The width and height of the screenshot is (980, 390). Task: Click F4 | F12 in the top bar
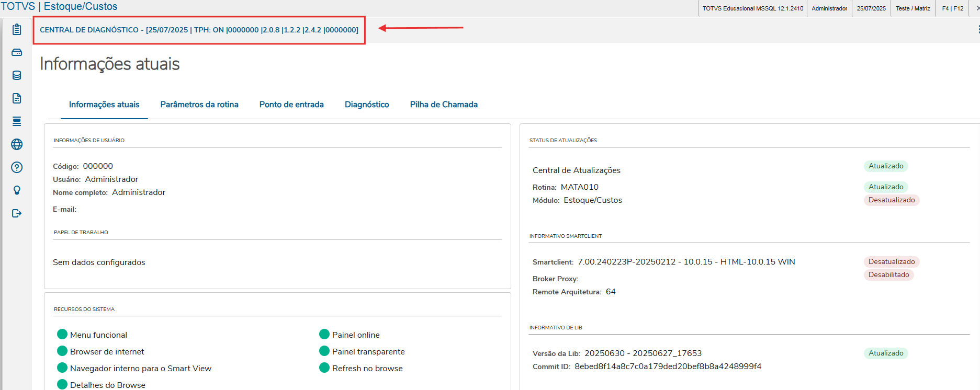(953, 8)
